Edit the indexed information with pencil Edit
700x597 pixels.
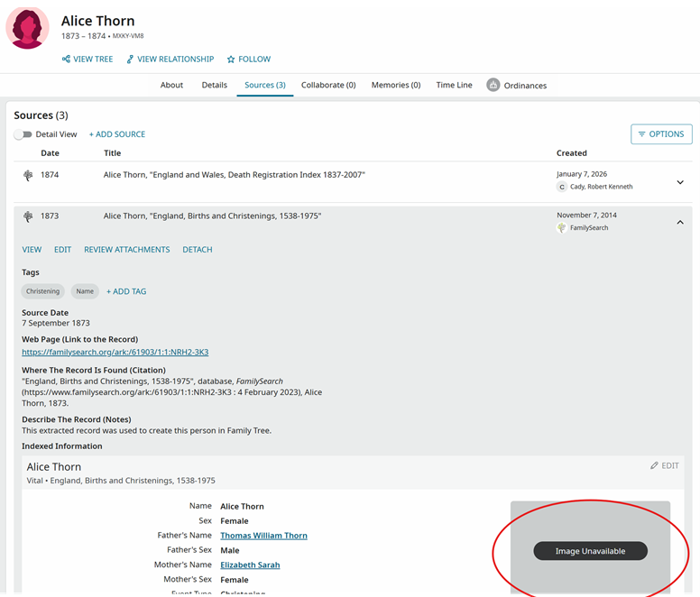[x=664, y=465]
